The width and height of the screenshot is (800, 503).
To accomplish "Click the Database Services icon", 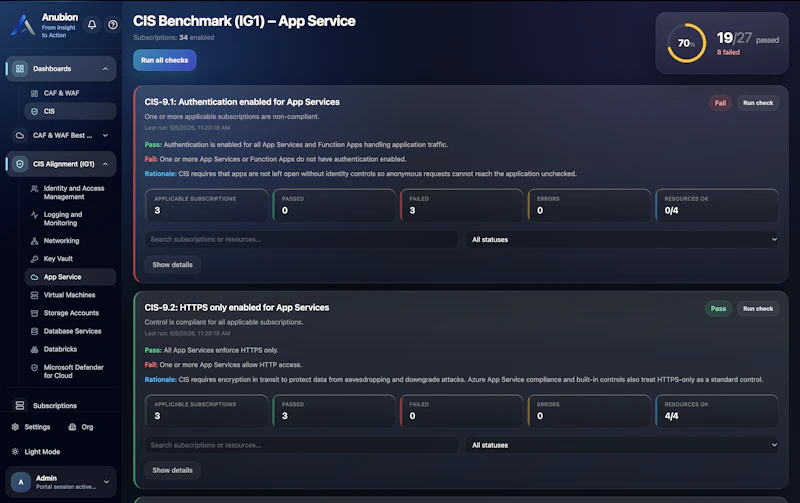I will (35, 331).
